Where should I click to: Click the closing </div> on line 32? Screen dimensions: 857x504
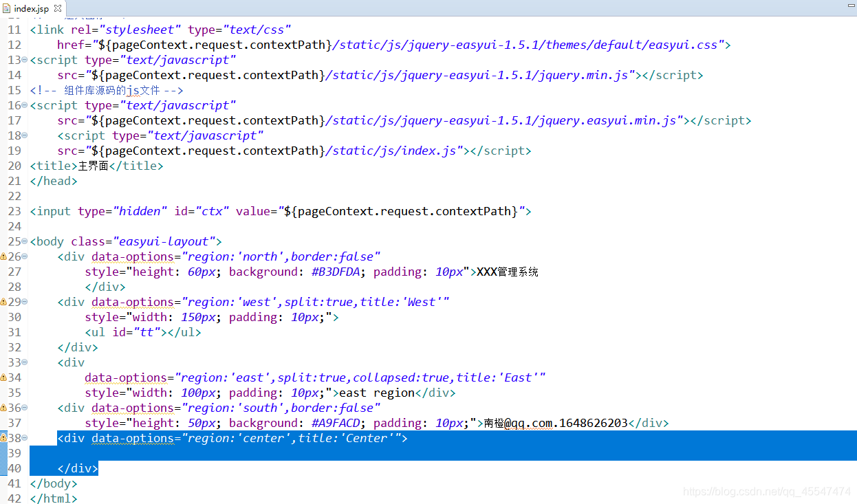tap(78, 347)
